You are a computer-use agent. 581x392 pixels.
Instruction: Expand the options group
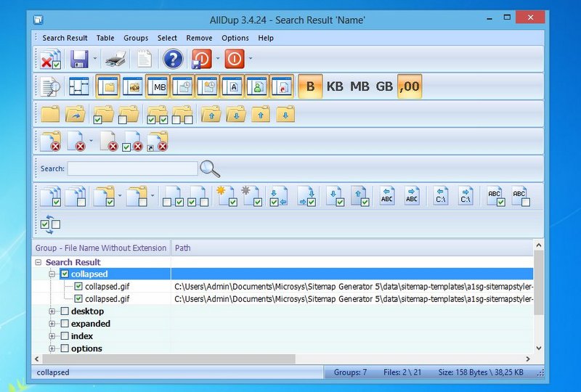(52, 348)
